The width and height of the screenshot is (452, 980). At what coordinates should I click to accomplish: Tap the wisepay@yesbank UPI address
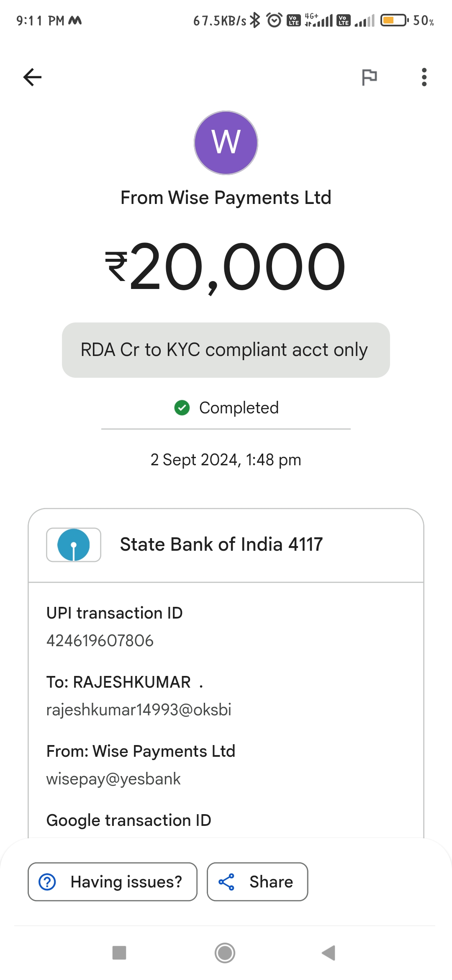113,779
